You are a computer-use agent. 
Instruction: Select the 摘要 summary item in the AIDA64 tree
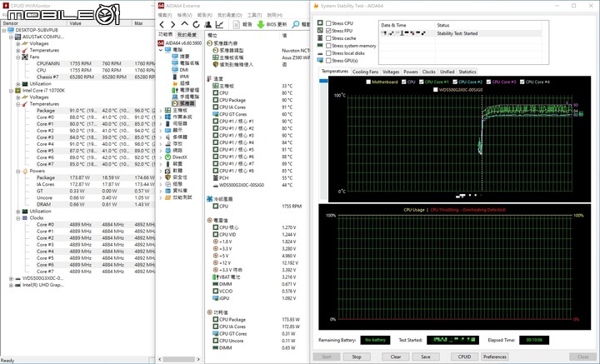pyautogui.click(x=185, y=57)
